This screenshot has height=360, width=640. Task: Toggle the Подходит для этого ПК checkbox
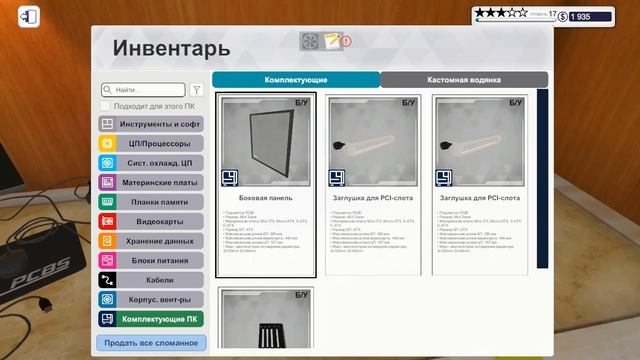click(105, 106)
